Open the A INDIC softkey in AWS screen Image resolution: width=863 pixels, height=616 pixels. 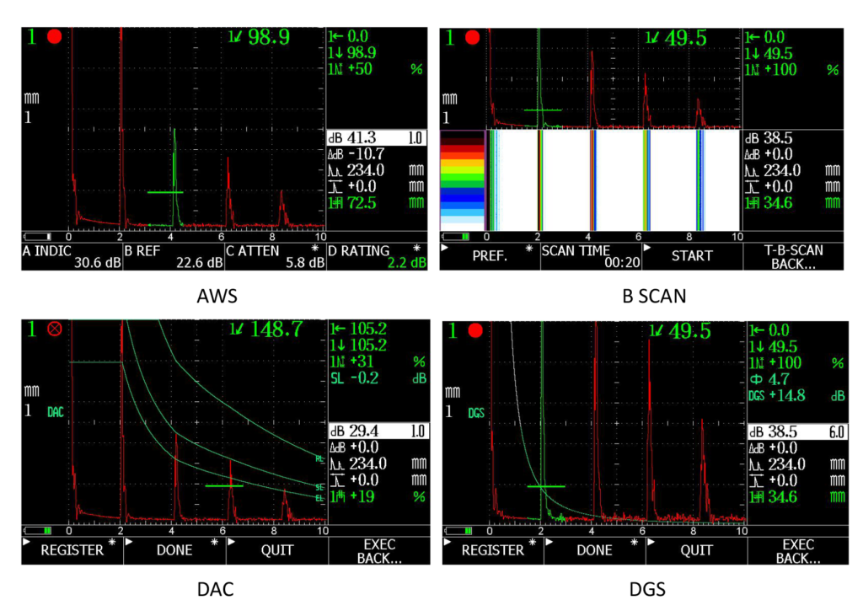(72, 256)
